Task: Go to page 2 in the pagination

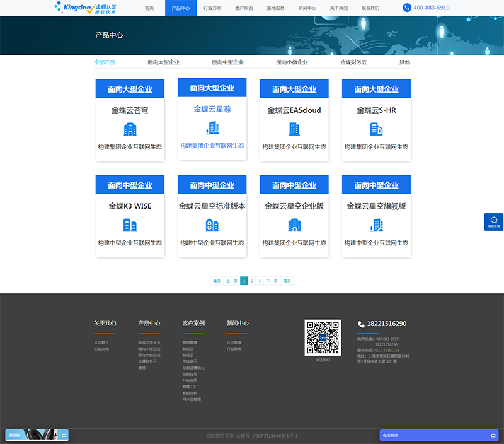Action: coord(251,281)
